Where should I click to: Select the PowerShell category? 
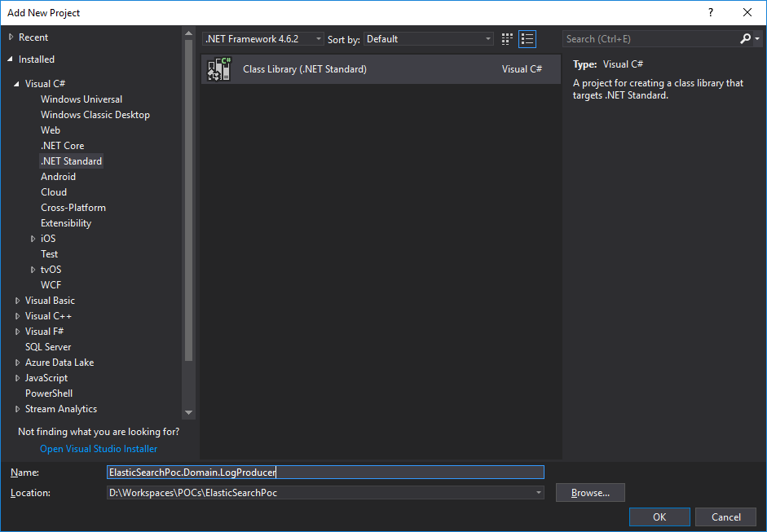49,394
